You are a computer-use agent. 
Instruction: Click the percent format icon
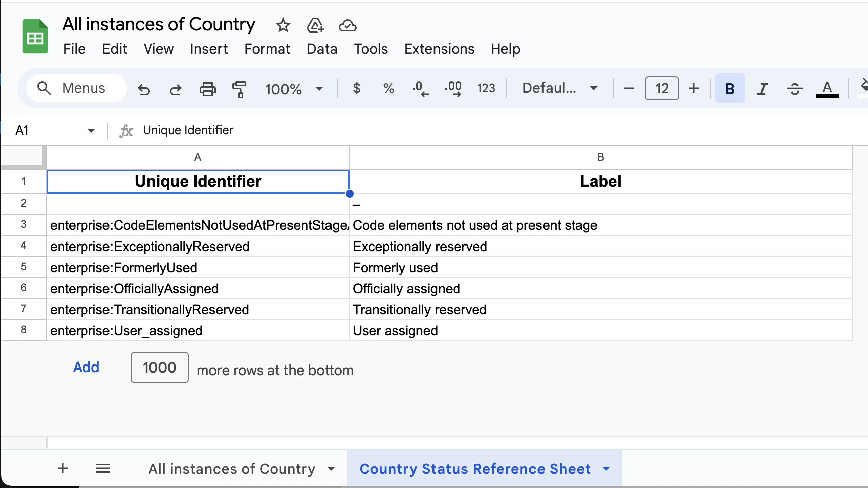click(x=388, y=89)
